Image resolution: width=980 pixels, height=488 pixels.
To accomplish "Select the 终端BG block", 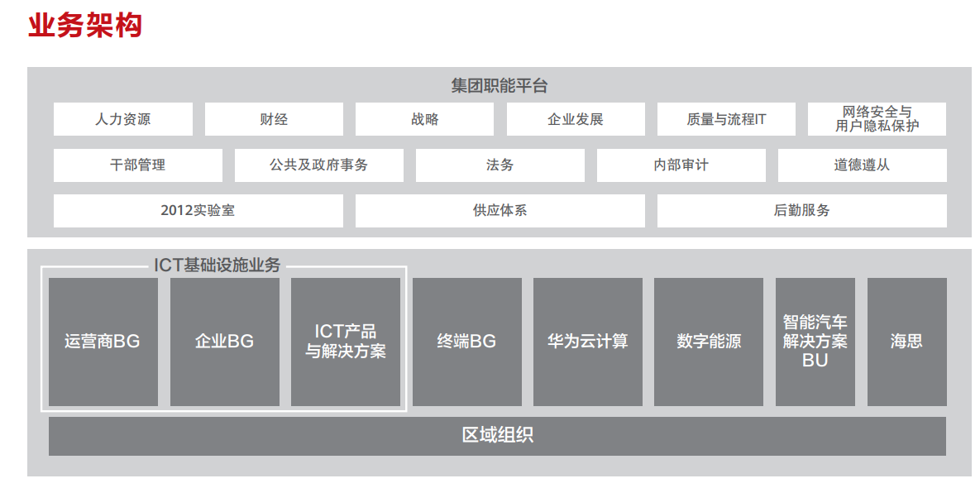I will 467,342.
